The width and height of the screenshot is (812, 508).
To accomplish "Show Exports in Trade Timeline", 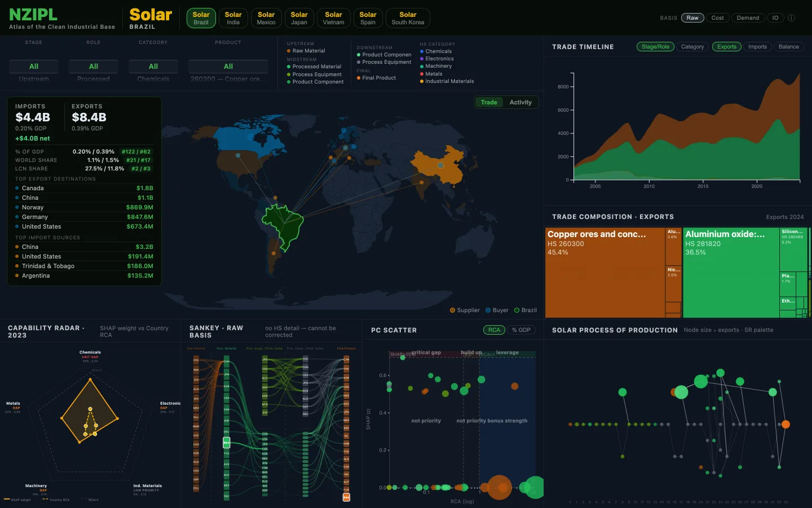I will [x=727, y=47].
